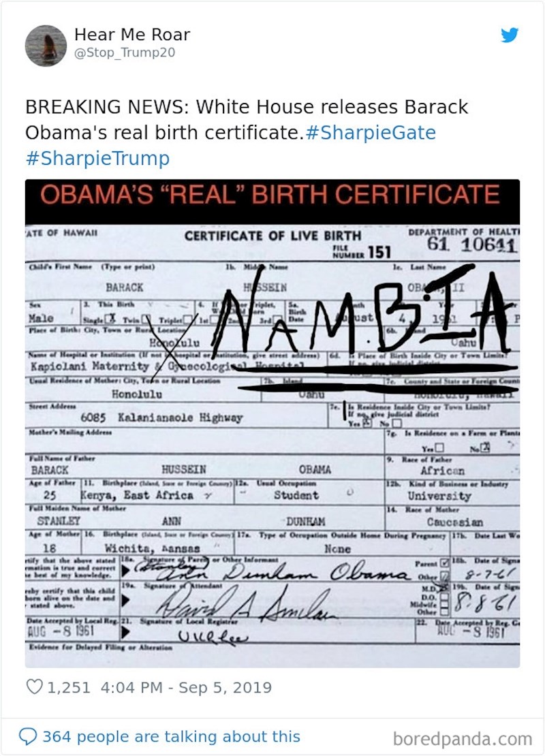
Task: Click the Twitter bird logo
Action: [x=510, y=35]
